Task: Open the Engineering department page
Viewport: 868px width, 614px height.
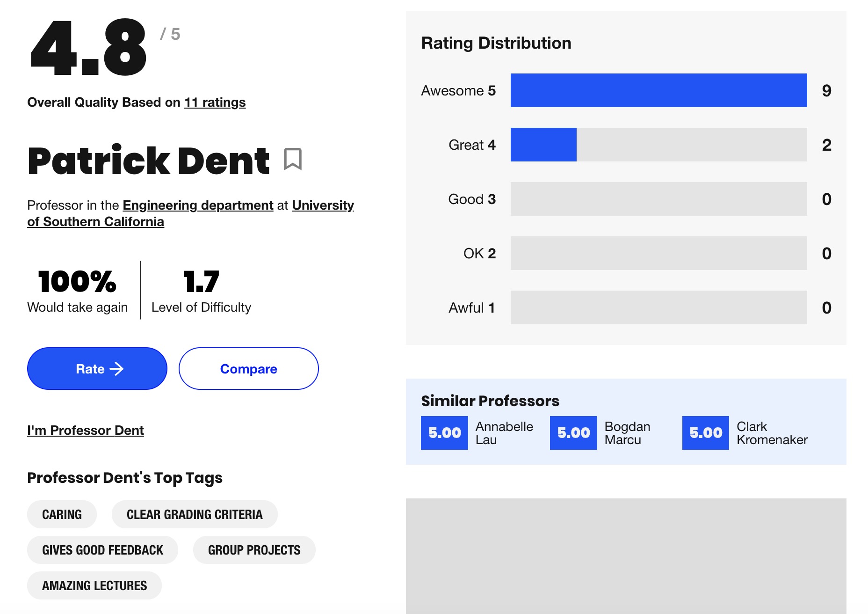Action: click(x=197, y=205)
